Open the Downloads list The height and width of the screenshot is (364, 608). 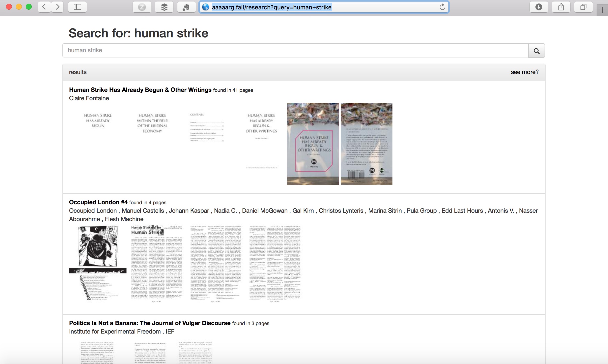point(539,7)
